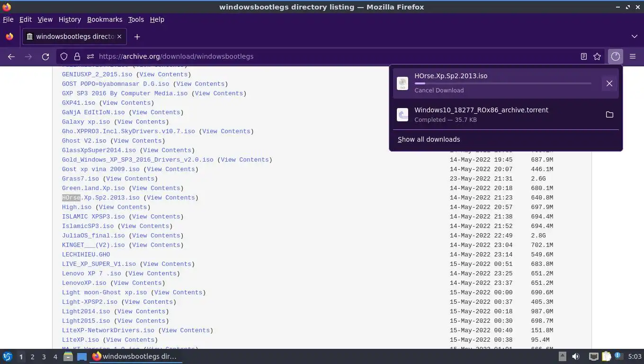Open the Help menu
Image resolution: width=644 pixels, height=364 pixels.
point(157,19)
